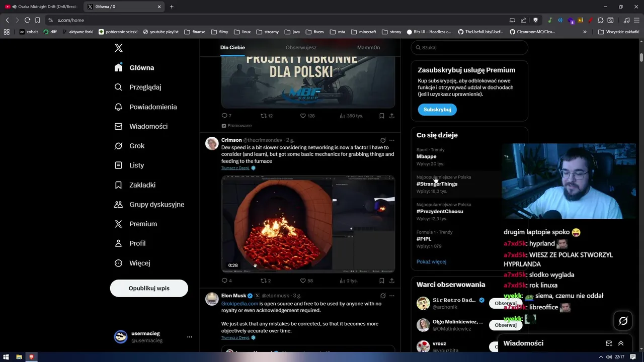Open floating Grok button
The height and width of the screenshot is (362, 644).
pyautogui.click(x=623, y=321)
